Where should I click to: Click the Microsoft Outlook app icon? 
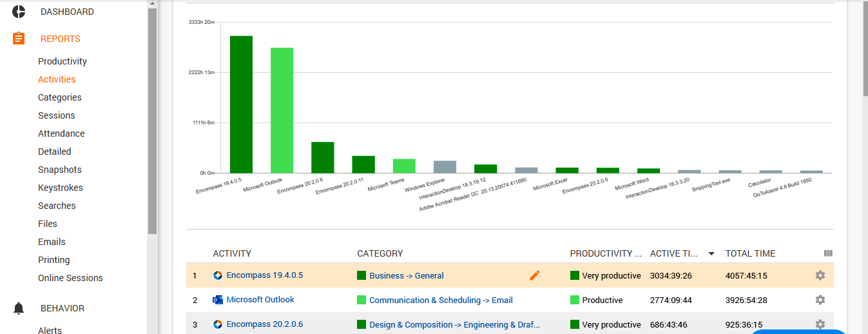[x=218, y=300]
